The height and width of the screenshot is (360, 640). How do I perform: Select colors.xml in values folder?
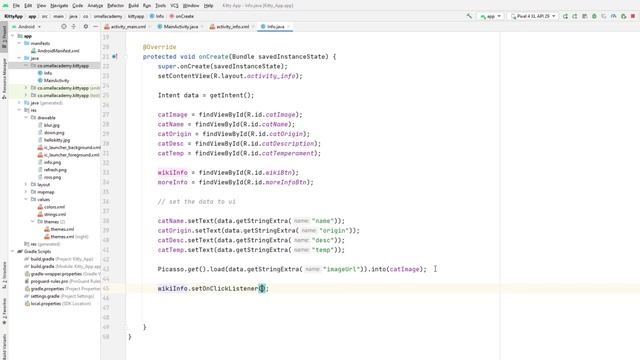51,207
